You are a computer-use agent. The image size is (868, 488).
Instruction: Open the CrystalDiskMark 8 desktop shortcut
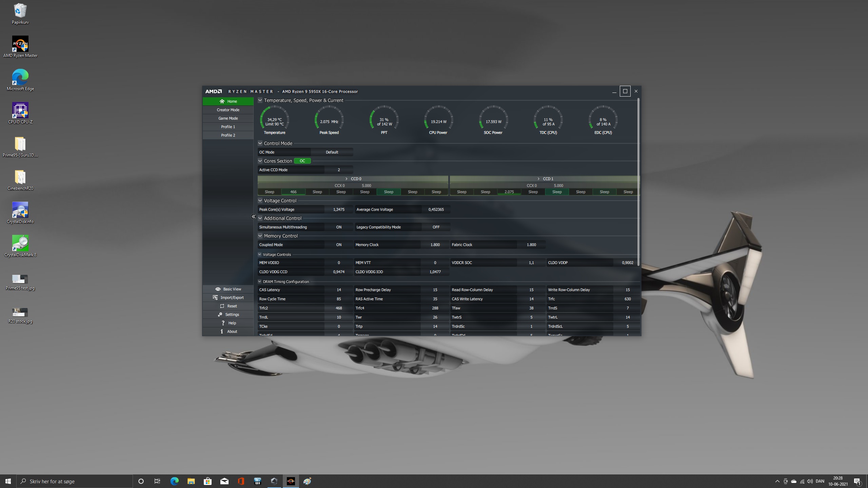coord(20,246)
